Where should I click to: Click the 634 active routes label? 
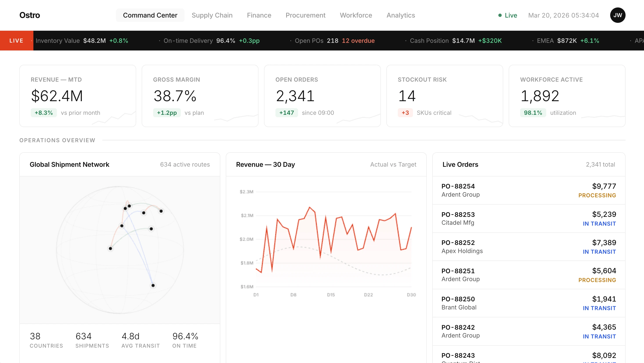click(185, 164)
